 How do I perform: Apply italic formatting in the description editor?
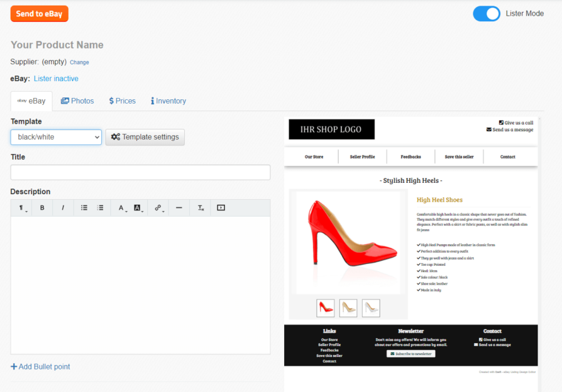(x=62, y=207)
